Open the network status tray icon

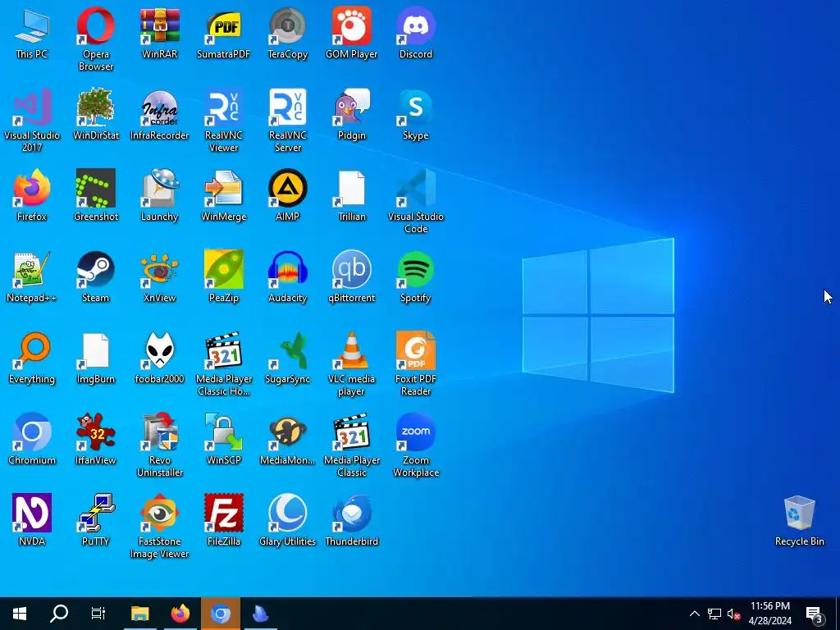pos(714,614)
